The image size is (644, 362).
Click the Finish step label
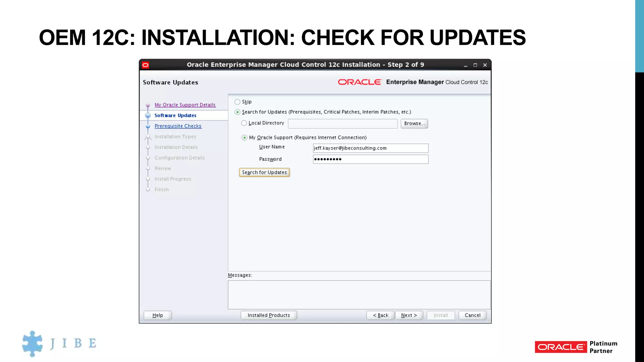click(x=162, y=189)
